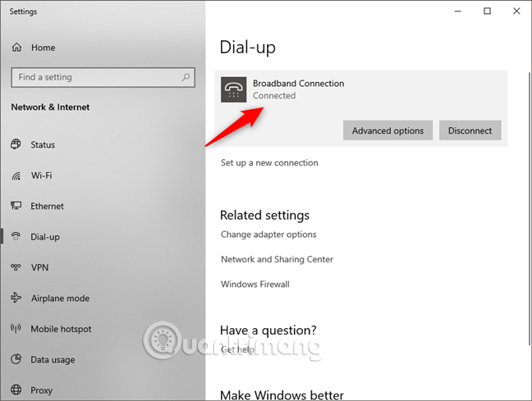Focus the Find a setting search box
Screen dimensions: 532x401
click(x=94, y=78)
